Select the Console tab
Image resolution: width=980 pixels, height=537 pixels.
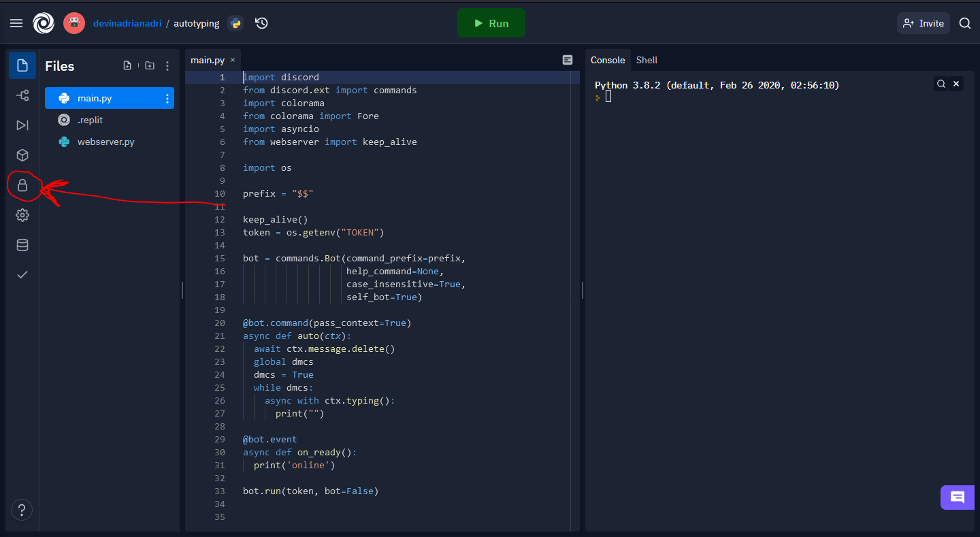(608, 60)
